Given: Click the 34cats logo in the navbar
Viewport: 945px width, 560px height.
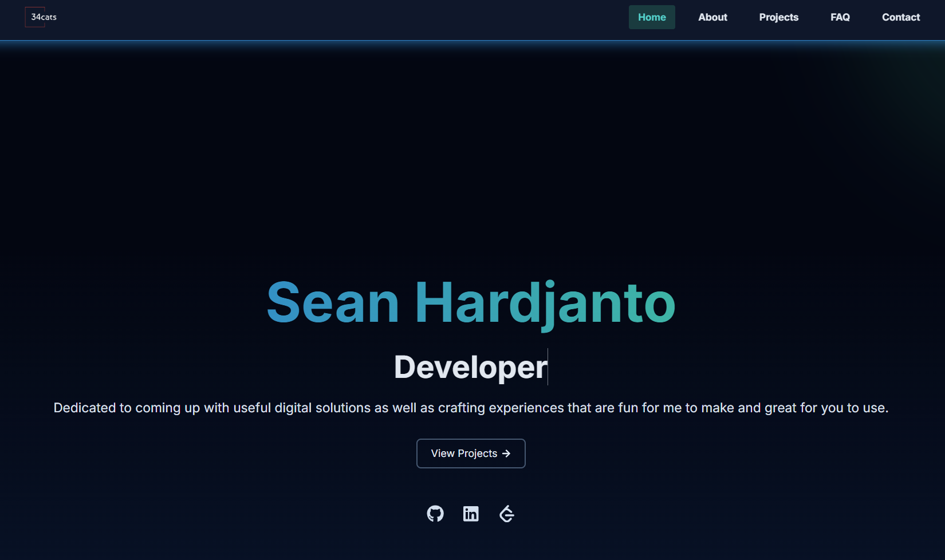Looking at the screenshot, I should click(43, 17).
